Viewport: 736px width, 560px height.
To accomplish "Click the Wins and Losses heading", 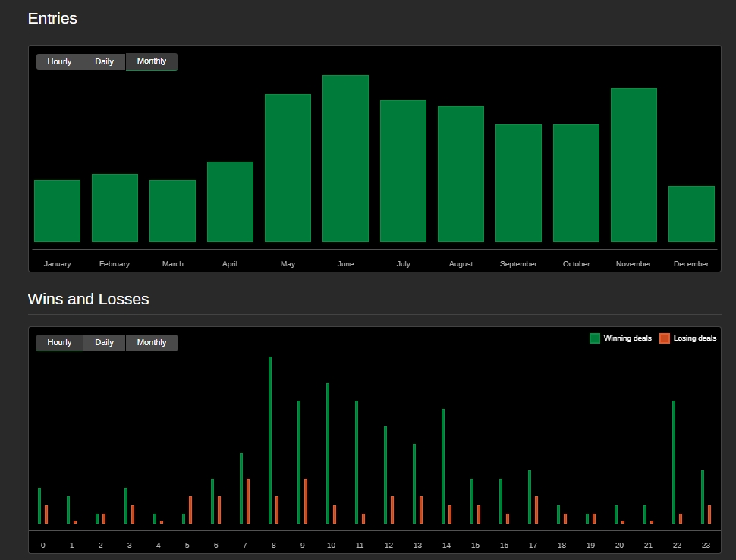I will (88, 299).
